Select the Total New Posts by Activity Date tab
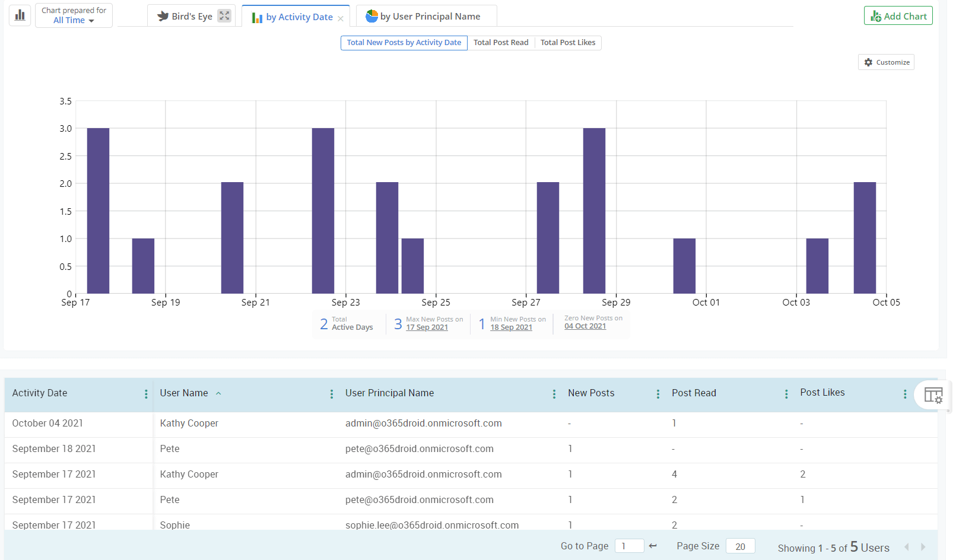 (404, 42)
